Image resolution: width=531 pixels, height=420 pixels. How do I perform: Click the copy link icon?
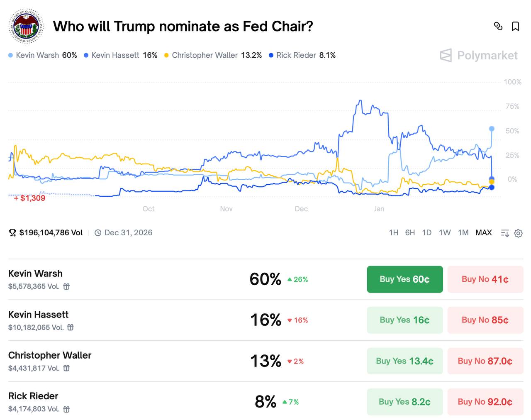click(498, 26)
